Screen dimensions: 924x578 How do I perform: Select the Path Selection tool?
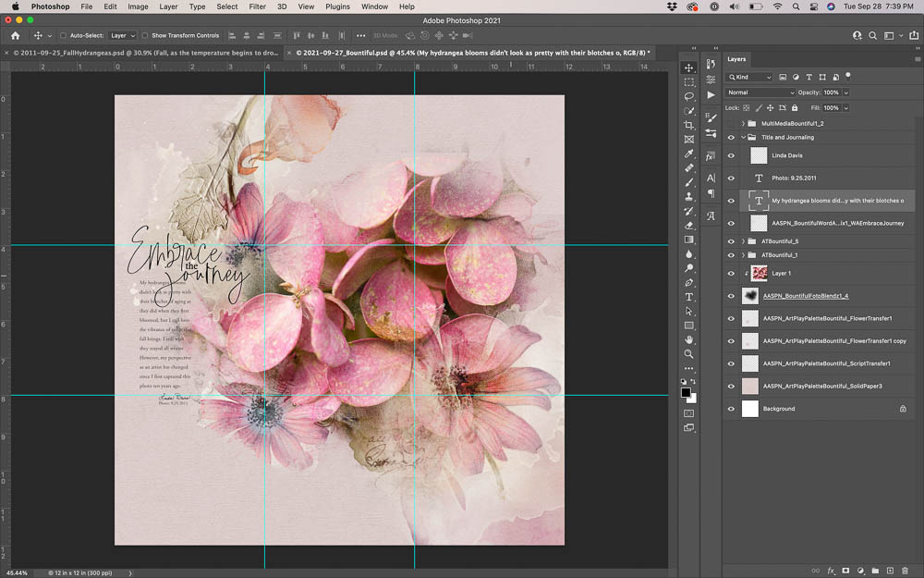[x=689, y=311]
